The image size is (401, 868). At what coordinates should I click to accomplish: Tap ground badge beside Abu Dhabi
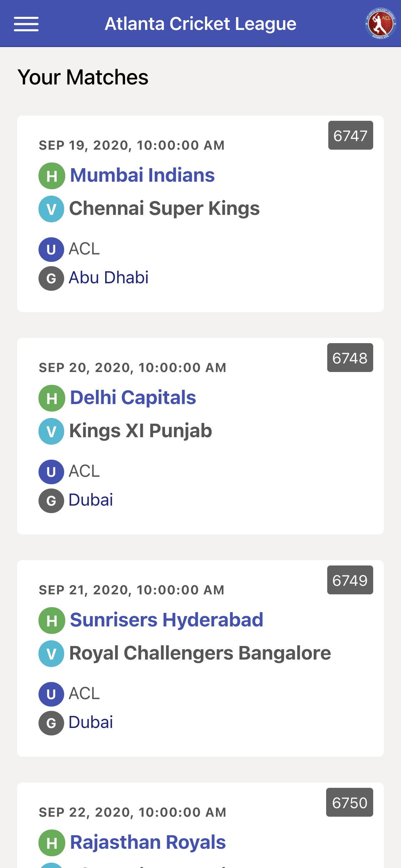point(51,278)
